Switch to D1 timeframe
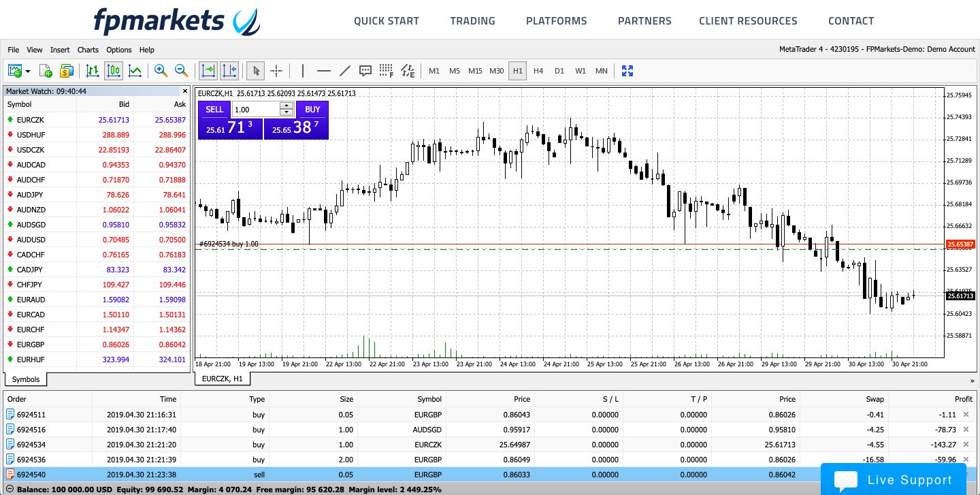Screen dimensions: 980x495 559,71
